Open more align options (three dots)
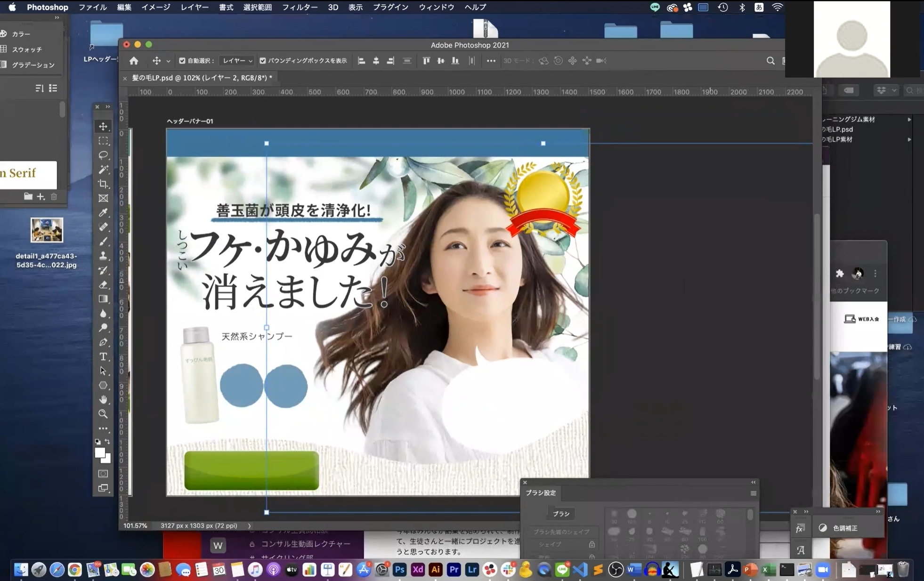Viewport: 924px width, 581px height. [x=491, y=61]
